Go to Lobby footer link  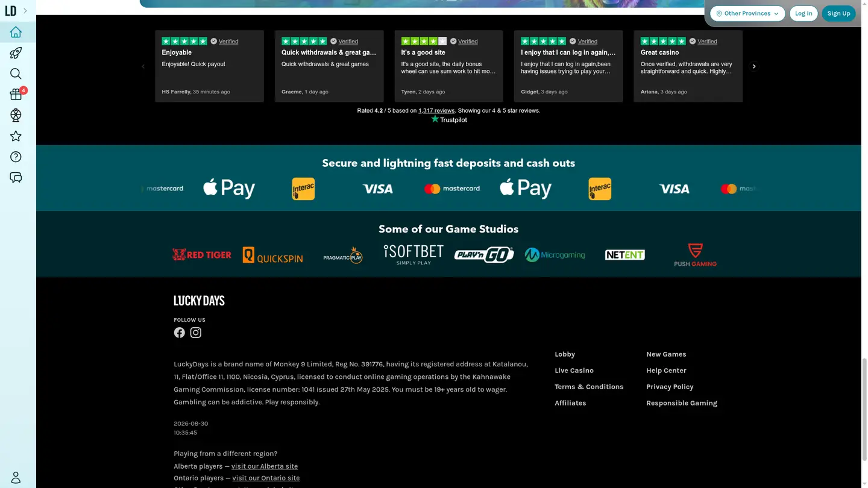point(565,354)
